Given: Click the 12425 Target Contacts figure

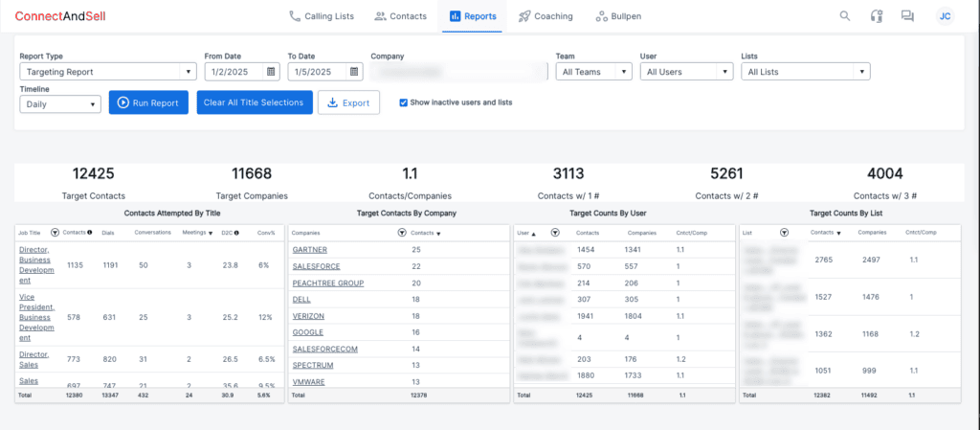Looking at the screenshot, I should point(93,174).
